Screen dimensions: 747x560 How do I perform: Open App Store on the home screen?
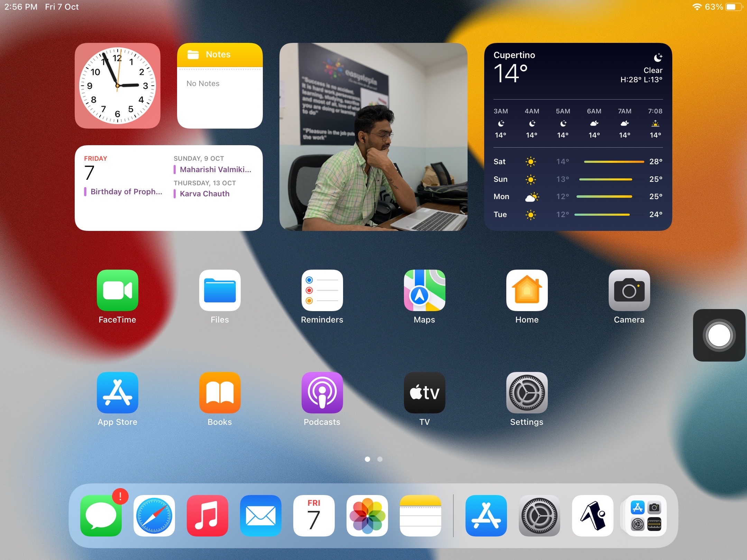click(117, 393)
